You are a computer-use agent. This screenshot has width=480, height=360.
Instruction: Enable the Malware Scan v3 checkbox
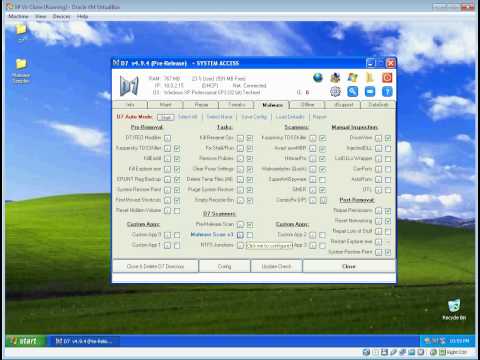click(x=250, y=235)
